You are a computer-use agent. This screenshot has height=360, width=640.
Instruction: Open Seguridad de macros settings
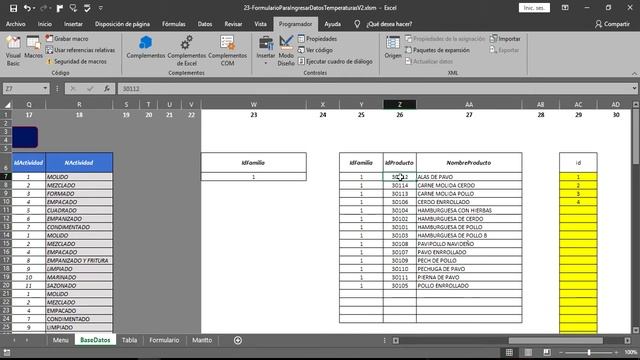76,62
